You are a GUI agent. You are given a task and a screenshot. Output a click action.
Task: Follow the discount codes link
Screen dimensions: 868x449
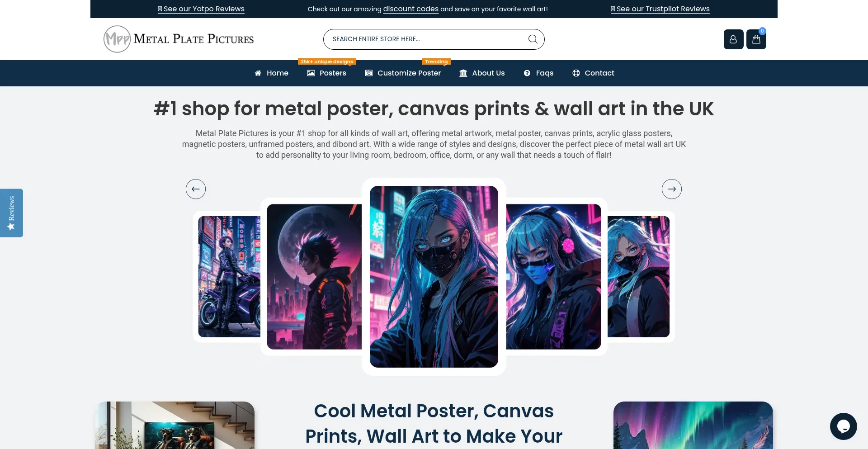coord(410,9)
